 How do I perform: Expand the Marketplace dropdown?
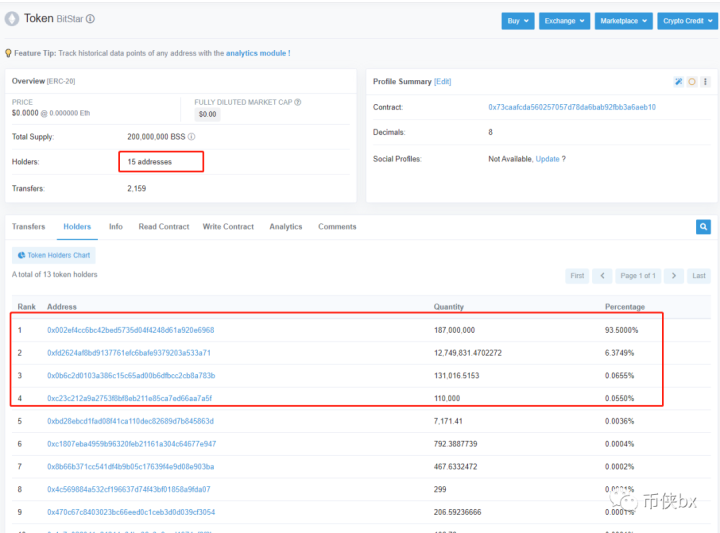[623, 20]
